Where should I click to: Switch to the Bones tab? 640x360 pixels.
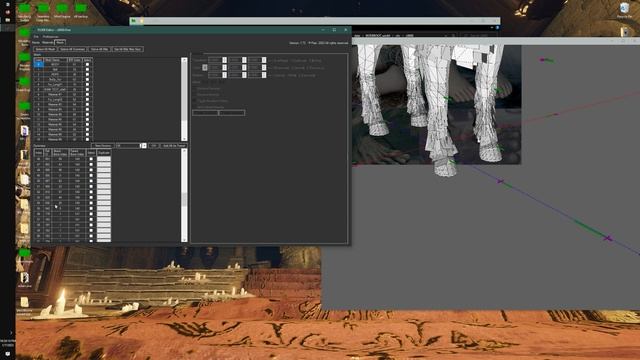tap(36, 42)
